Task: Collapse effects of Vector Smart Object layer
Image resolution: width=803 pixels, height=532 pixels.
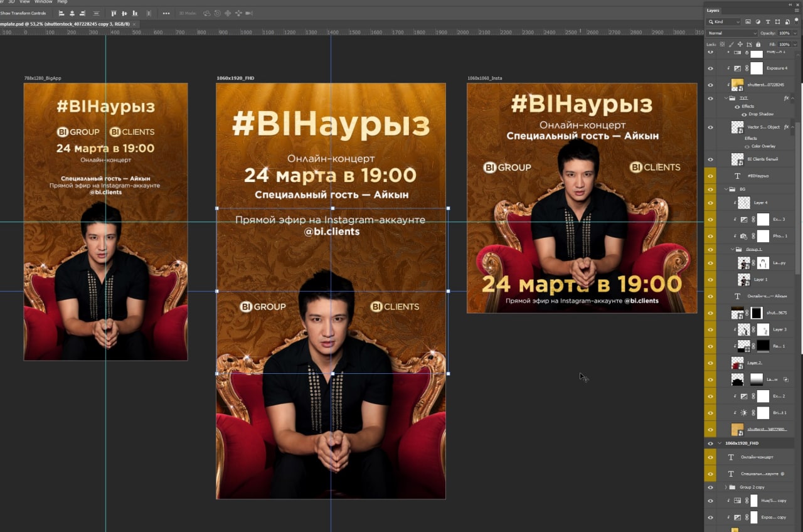Action: click(x=792, y=127)
